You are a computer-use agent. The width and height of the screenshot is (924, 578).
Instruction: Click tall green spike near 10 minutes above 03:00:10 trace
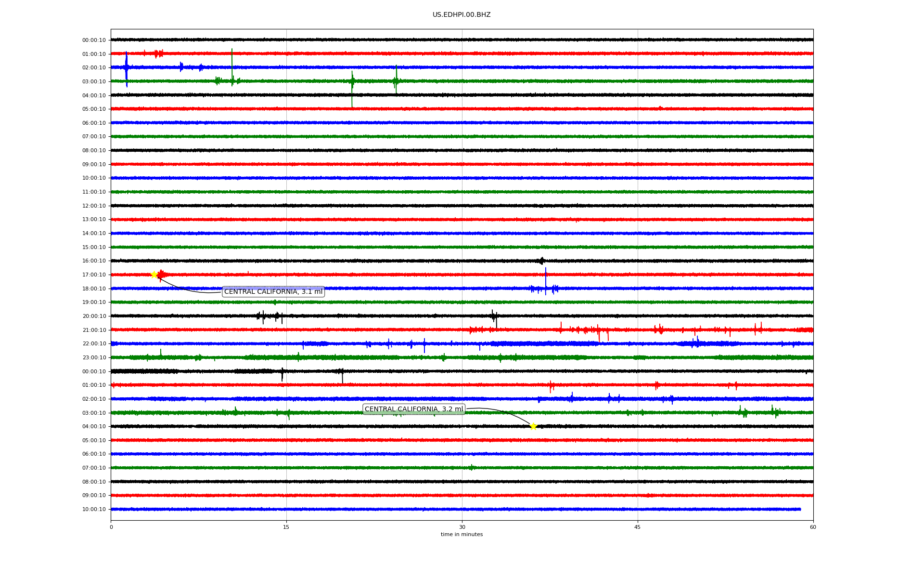pyautogui.click(x=232, y=60)
